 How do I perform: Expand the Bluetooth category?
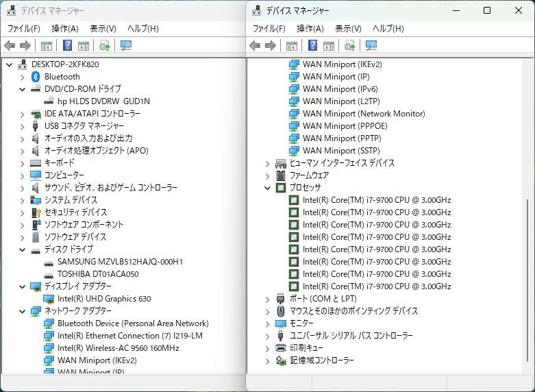[22, 77]
